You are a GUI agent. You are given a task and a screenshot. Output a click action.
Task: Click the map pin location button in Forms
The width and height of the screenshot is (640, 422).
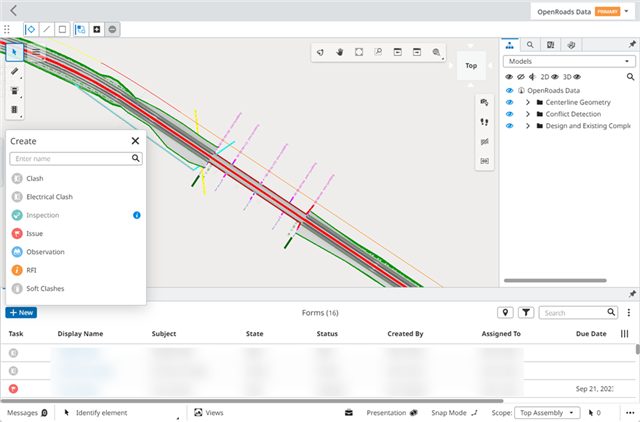(505, 313)
